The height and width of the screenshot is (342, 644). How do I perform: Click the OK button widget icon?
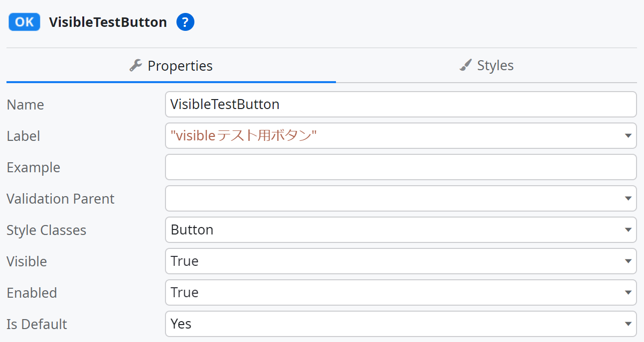(x=24, y=22)
